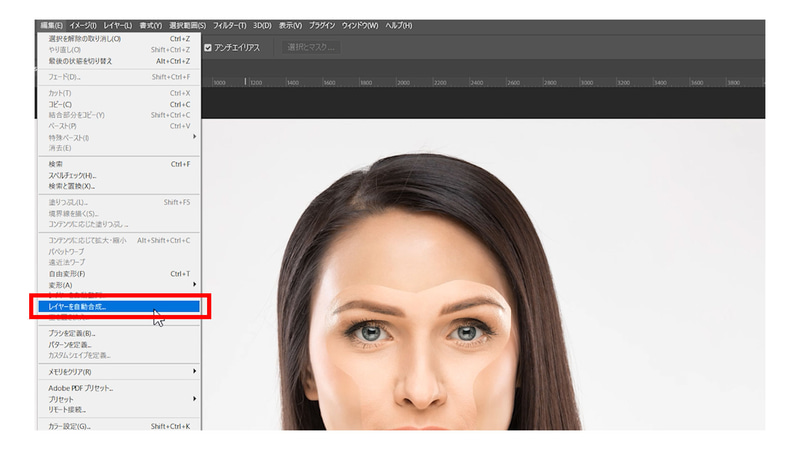The width and height of the screenshot is (800, 450).
Task: Click the woman's portrait on canvas
Action: point(429,293)
